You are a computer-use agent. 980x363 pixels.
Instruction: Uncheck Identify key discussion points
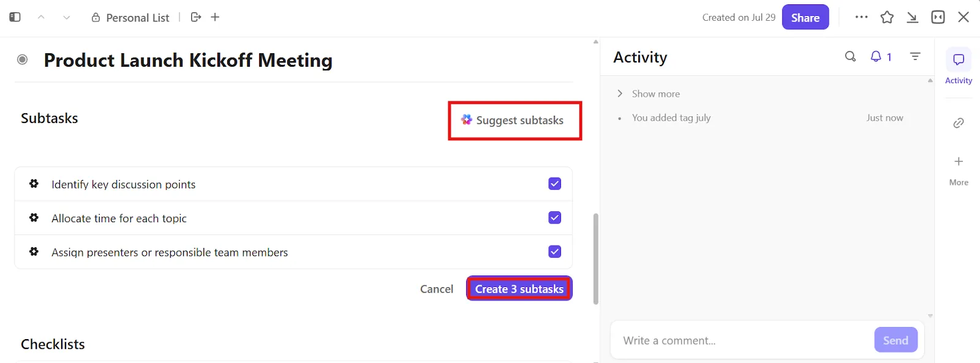(x=555, y=184)
